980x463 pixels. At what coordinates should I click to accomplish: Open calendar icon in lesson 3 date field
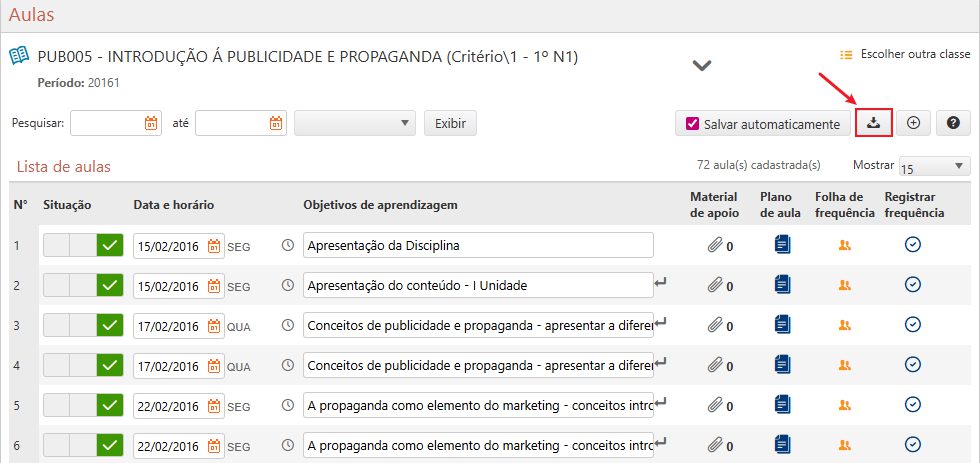[214, 326]
